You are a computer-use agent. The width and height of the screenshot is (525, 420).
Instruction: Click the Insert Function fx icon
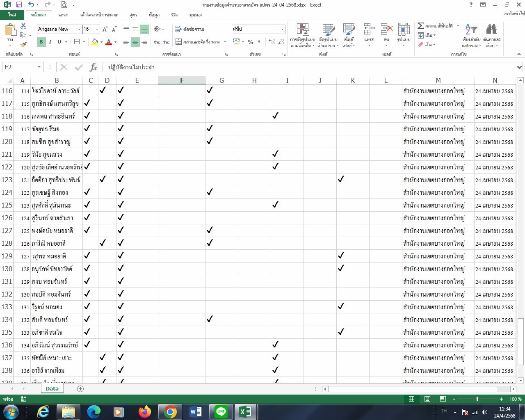(94, 67)
